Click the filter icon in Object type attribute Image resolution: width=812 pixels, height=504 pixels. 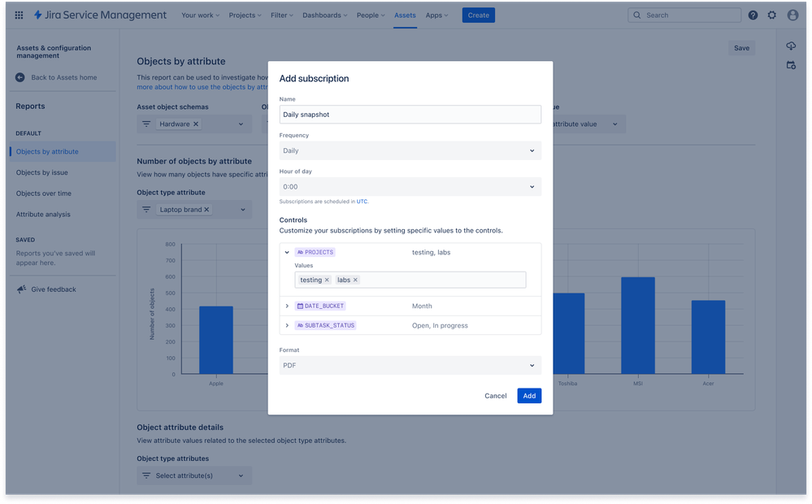click(146, 209)
